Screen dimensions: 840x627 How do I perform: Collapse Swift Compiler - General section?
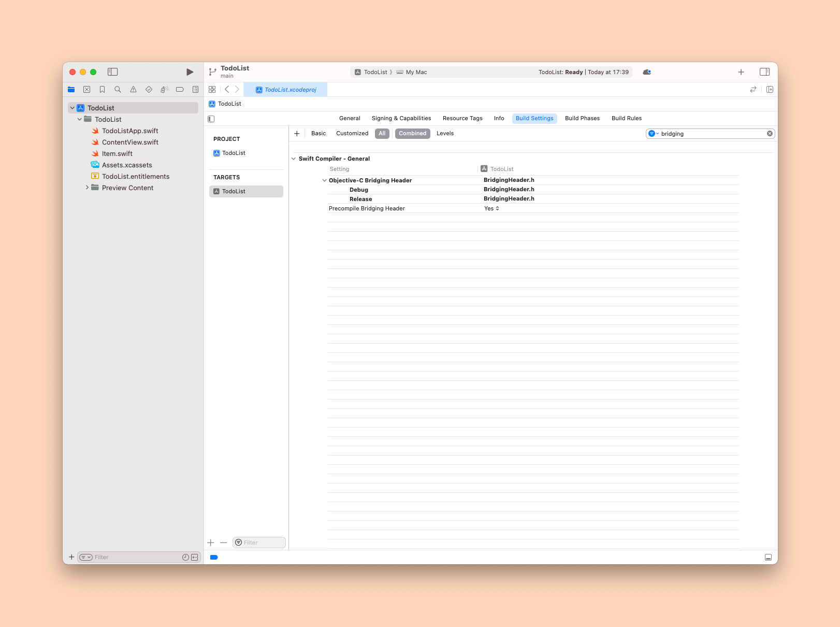(294, 159)
